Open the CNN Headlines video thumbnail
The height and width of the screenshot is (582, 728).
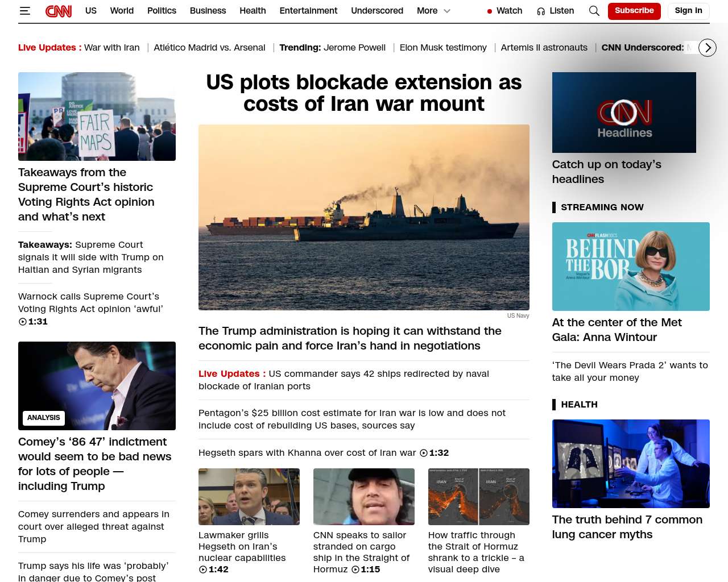tap(624, 113)
